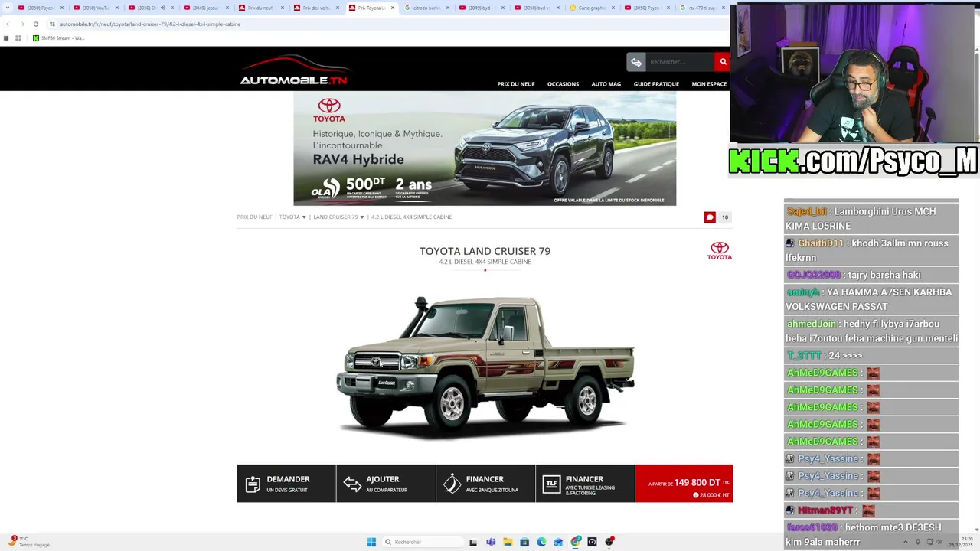This screenshot has width=980, height=551.
Task: Open the AUTO MAG menu
Action: 606,84
